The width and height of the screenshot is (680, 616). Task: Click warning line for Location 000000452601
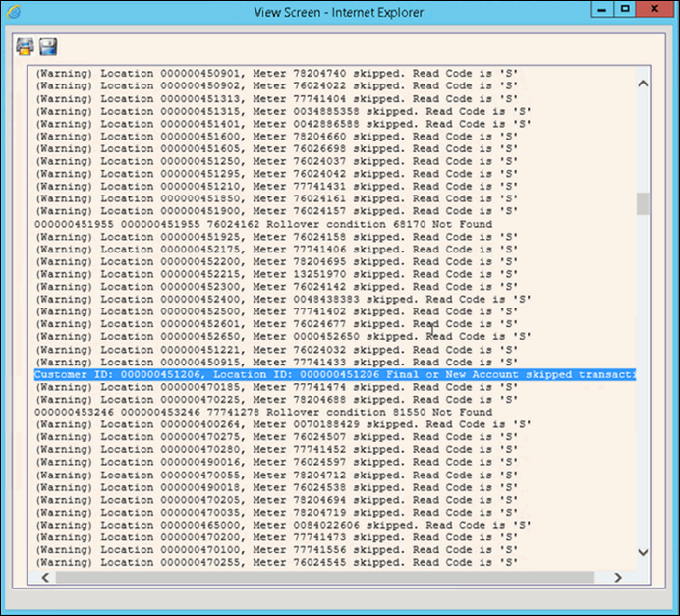276,324
